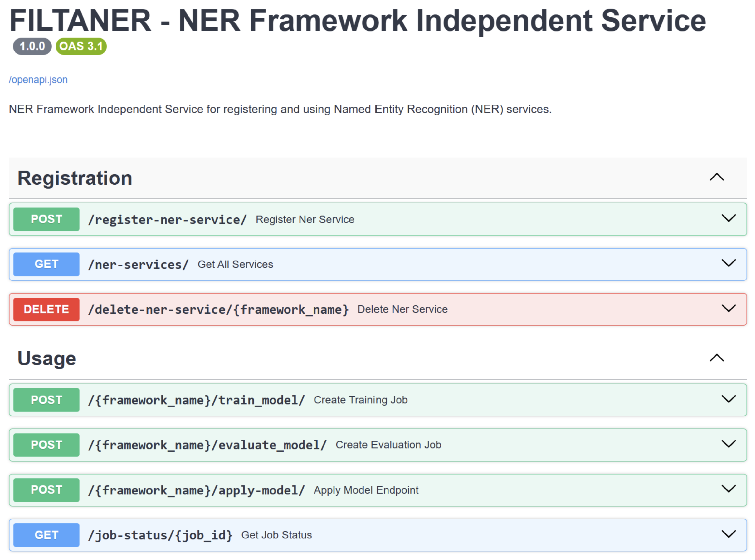The width and height of the screenshot is (755, 560).
Task: Collapse the Registration section chevron
Action: point(717,177)
